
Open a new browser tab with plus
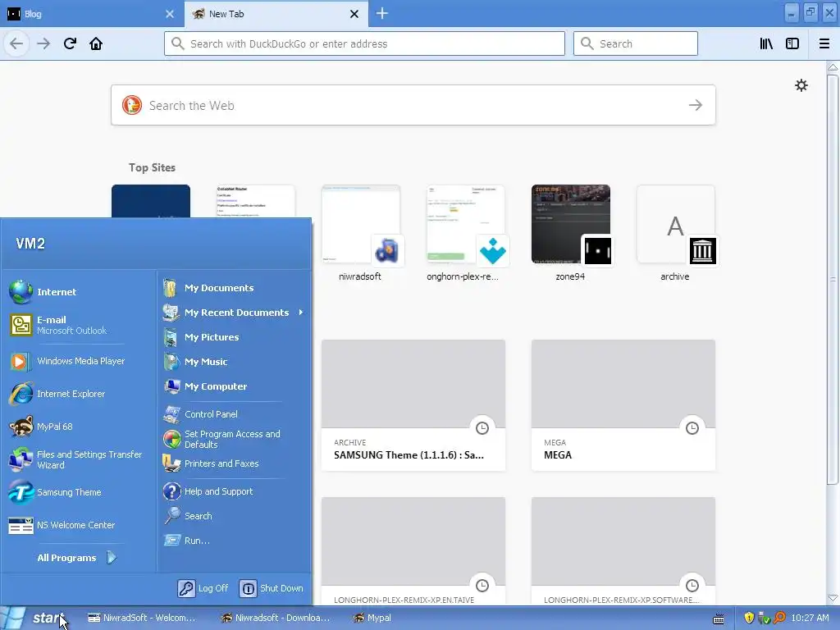[382, 13]
